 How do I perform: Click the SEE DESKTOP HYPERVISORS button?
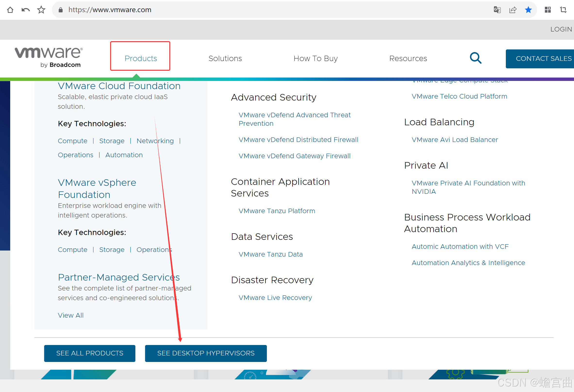206,353
